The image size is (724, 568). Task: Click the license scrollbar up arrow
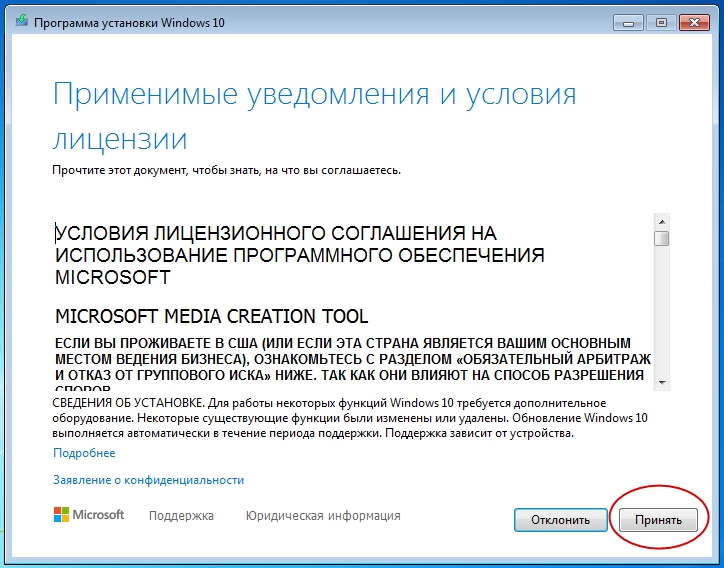[x=662, y=222]
